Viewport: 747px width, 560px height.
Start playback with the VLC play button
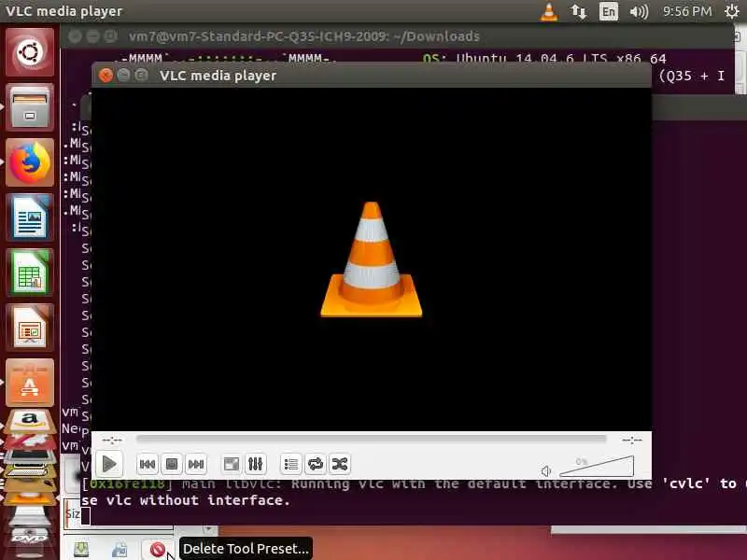(x=108, y=464)
